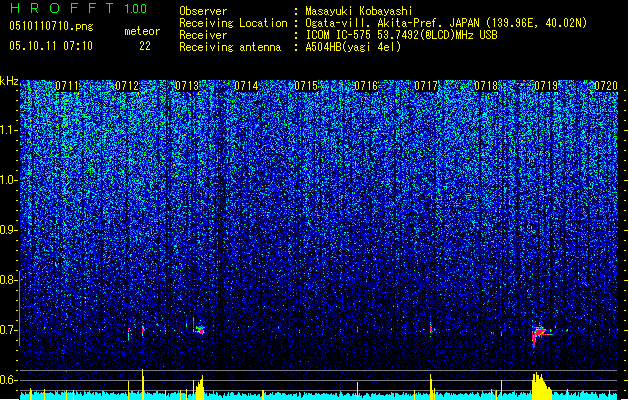This screenshot has height=400, width=629.
Task: Click the 0716 time marker
Action: pos(366,86)
